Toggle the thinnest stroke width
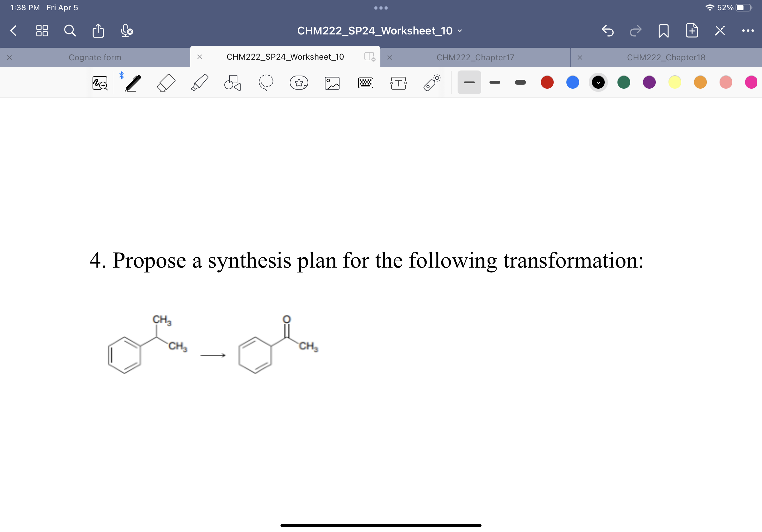Image resolution: width=762 pixels, height=532 pixels. click(x=469, y=82)
